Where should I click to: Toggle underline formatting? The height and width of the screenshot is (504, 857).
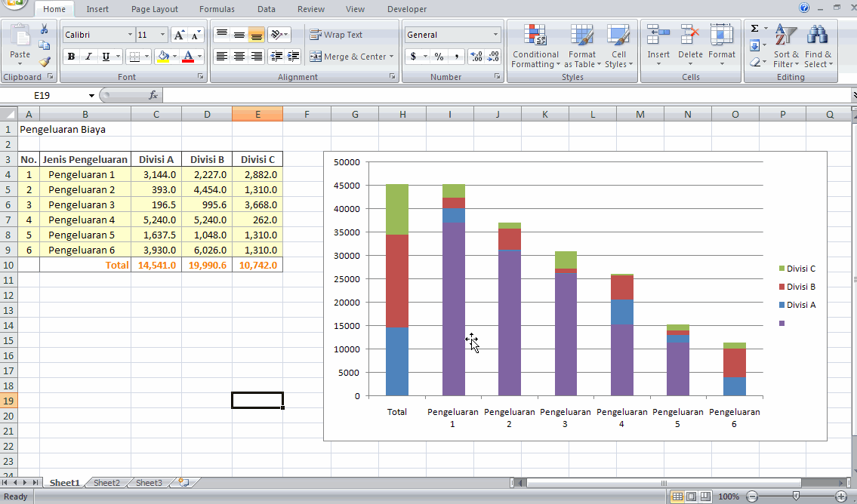pyautogui.click(x=106, y=57)
